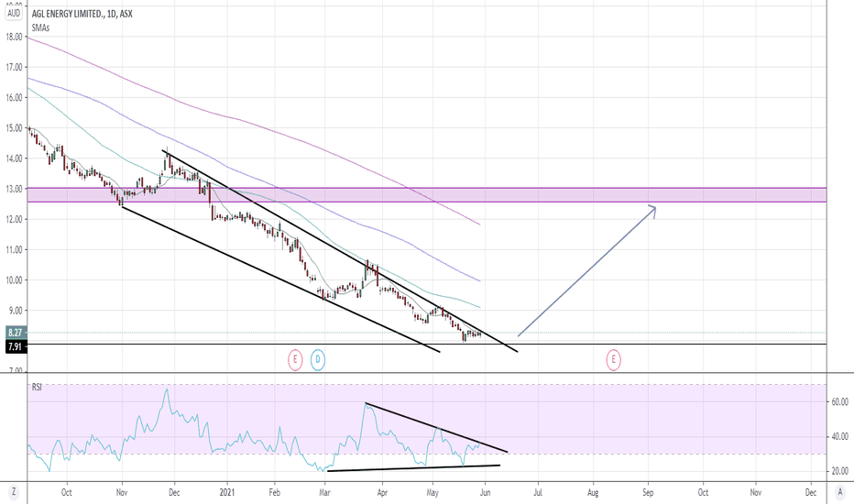Click the 7.91 horizontal line price label
Screen dimensions: 854x504
16,346
